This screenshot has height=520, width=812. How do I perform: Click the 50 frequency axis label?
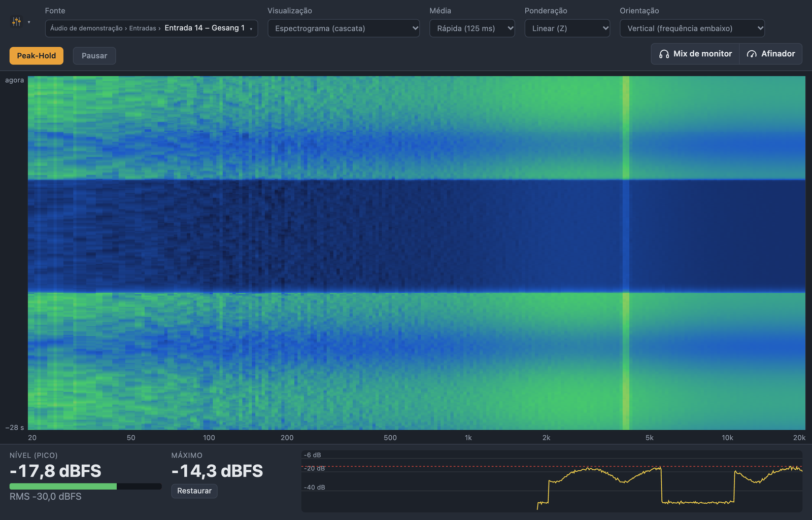click(131, 438)
